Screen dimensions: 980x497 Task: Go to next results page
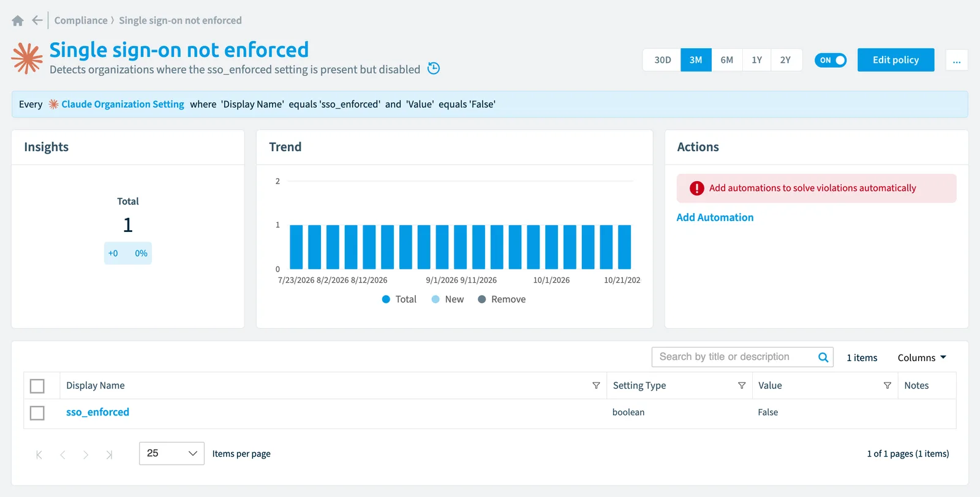(86, 454)
